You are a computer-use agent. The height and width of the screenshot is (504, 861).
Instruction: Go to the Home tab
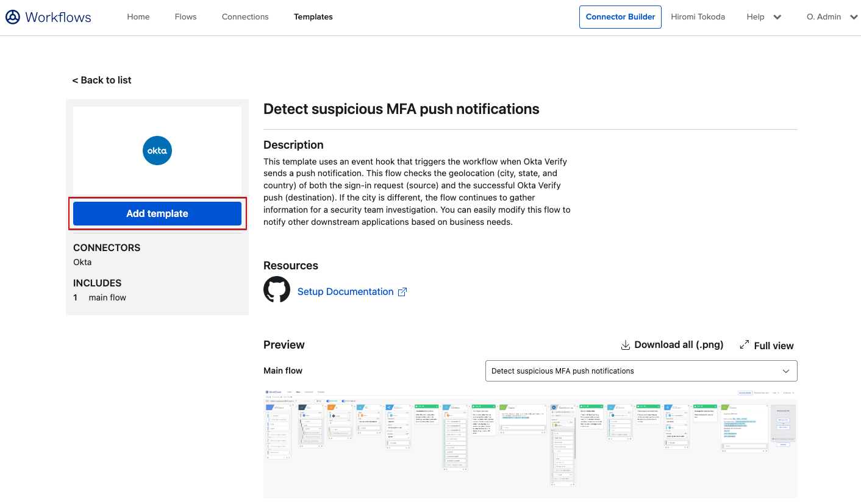138,17
